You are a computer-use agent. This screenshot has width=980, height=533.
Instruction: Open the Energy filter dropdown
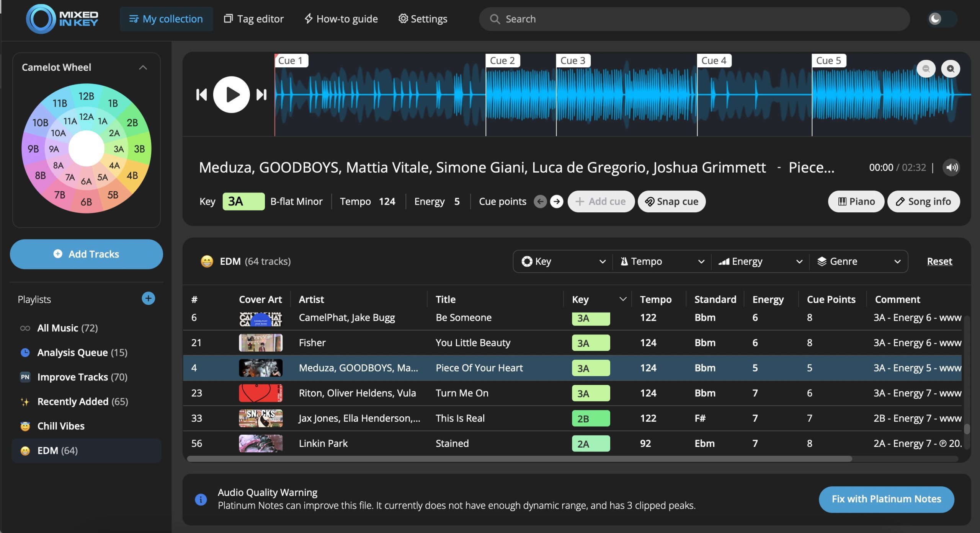tap(760, 261)
